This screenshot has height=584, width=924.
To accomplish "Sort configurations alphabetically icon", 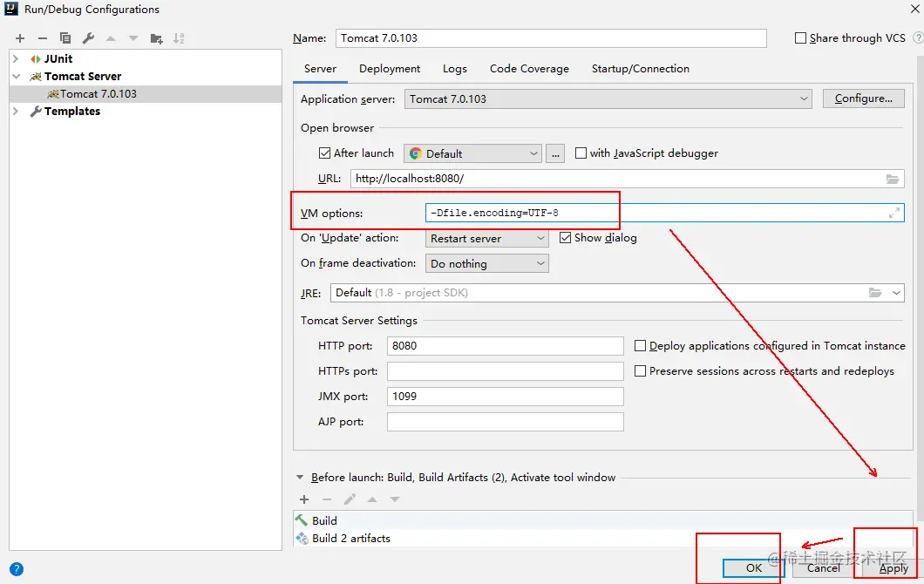I will click(179, 38).
